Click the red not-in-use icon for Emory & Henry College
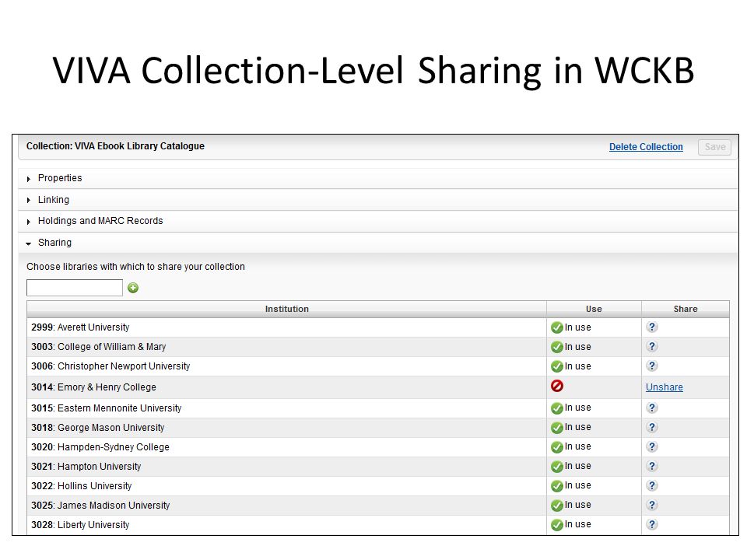The image size is (747, 560). [x=557, y=386]
